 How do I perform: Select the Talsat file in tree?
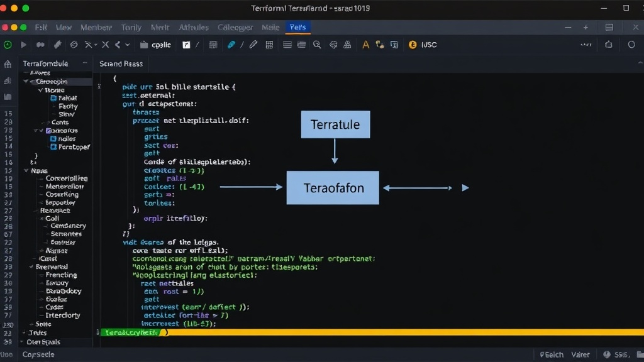64,98
